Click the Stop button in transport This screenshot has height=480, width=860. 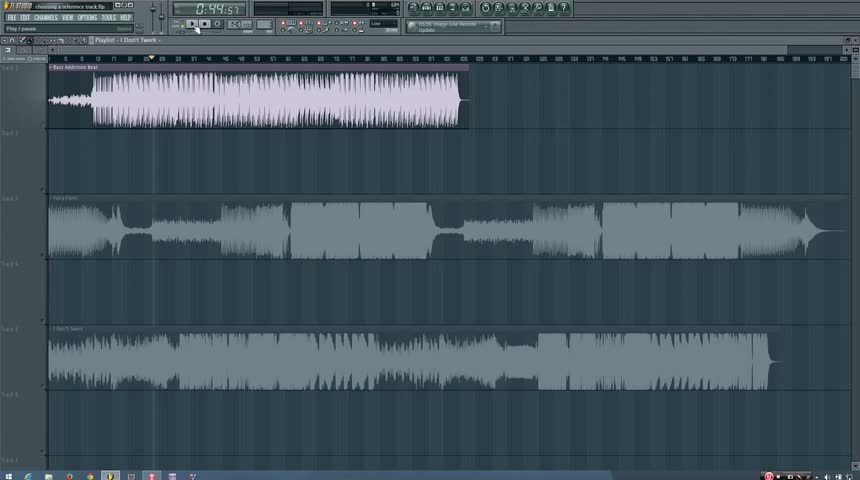pyautogui.click(x=205, y=24)
